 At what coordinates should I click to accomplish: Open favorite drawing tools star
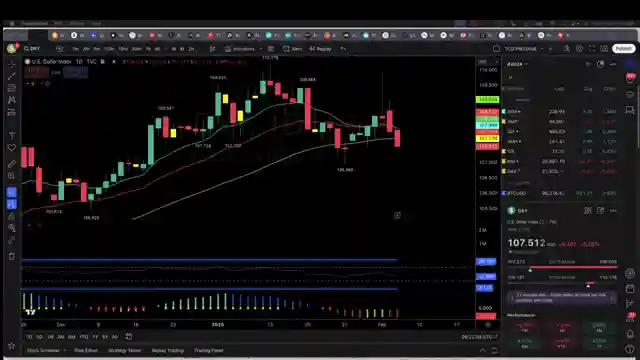[11, 346]
